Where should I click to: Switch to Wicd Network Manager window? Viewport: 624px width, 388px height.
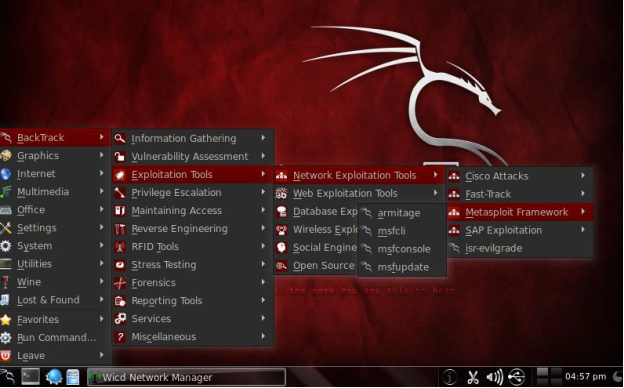pyautogui.click(x=186, y=377)
